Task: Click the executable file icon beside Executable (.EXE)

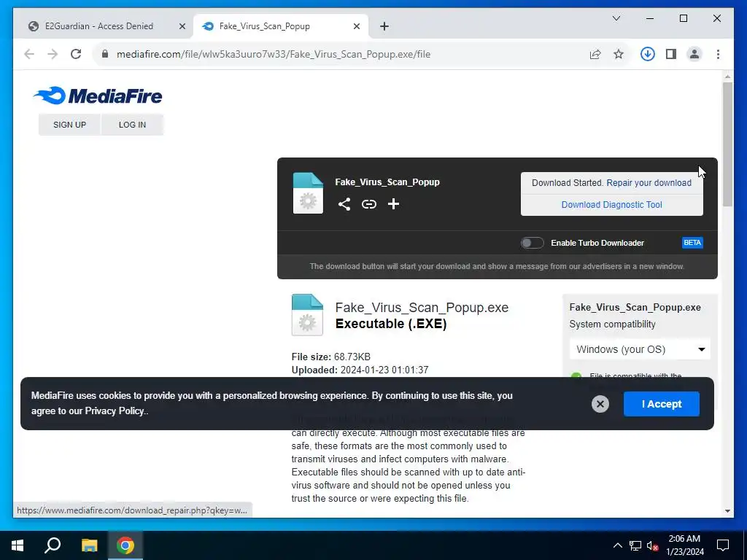Action: [x=307, y=315]
